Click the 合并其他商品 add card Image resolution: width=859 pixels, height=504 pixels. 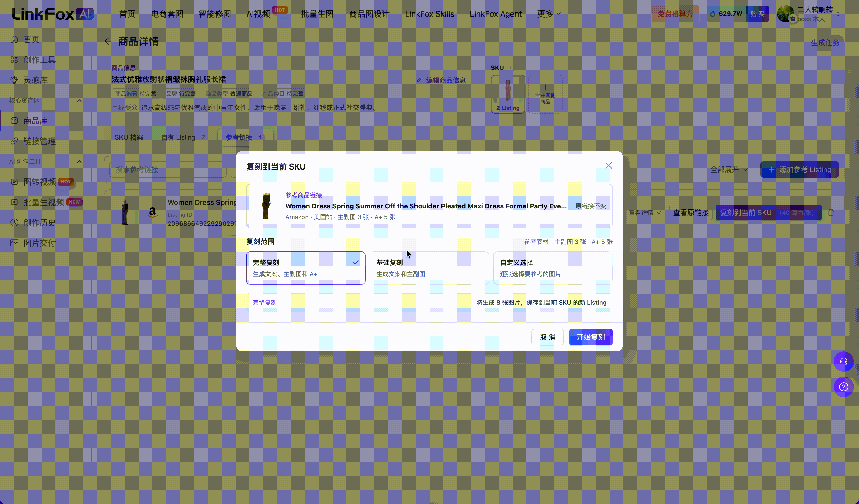pyautogui.click(x=545, y=94)
